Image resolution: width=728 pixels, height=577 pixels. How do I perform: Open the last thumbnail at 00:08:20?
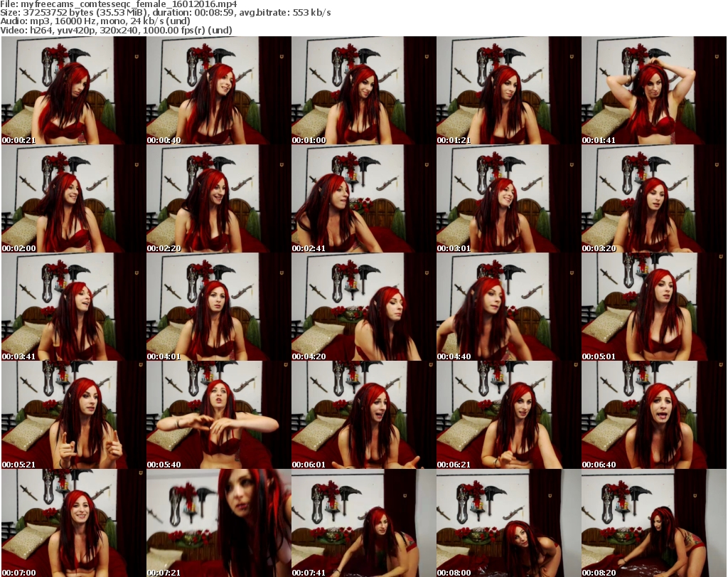[x=654, y=523]
